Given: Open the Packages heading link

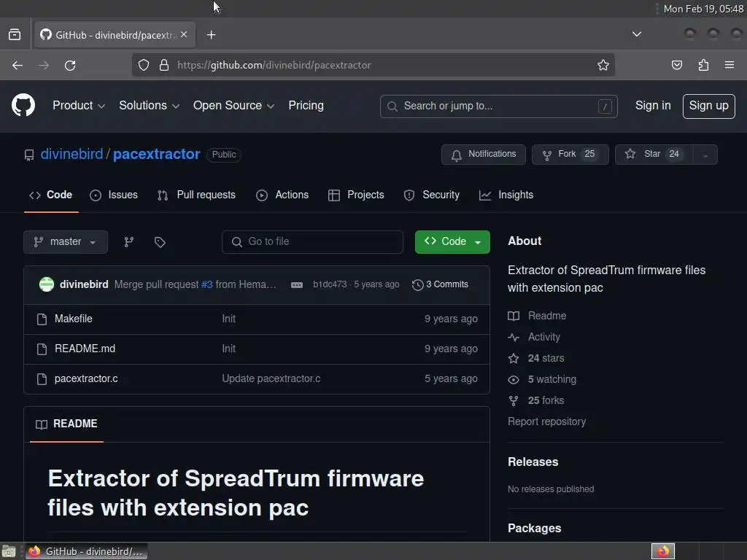Looking at the screenshot, I should (534, 529).
